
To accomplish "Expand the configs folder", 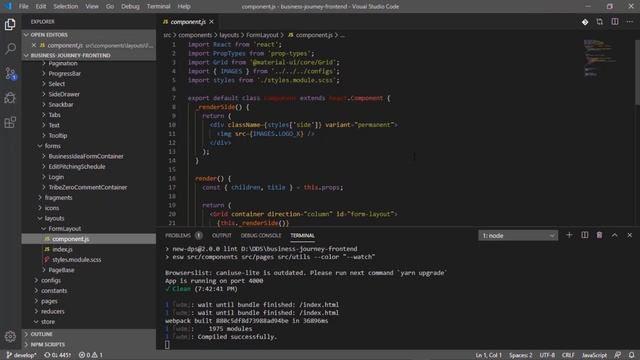I will [x=51, y=280].
